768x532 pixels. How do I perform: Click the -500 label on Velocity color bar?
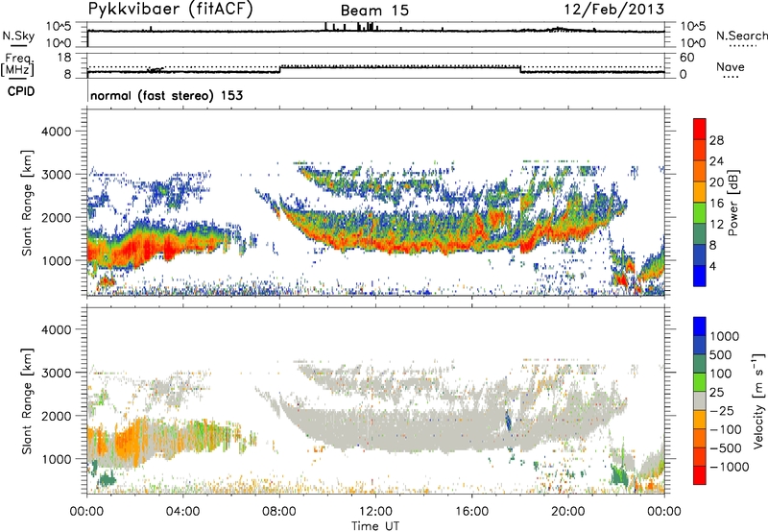726,447
